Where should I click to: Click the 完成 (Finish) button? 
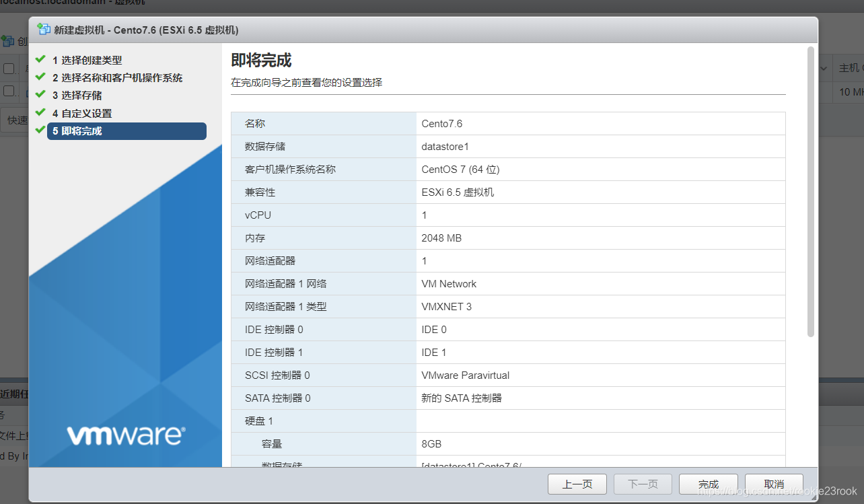[x=709, y=484]
